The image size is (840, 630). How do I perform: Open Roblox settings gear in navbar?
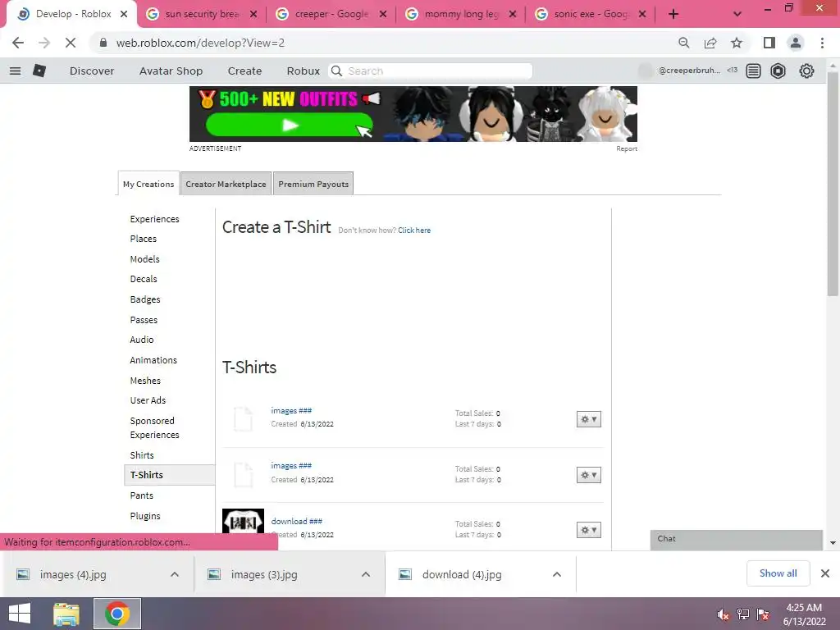(806, 71)
